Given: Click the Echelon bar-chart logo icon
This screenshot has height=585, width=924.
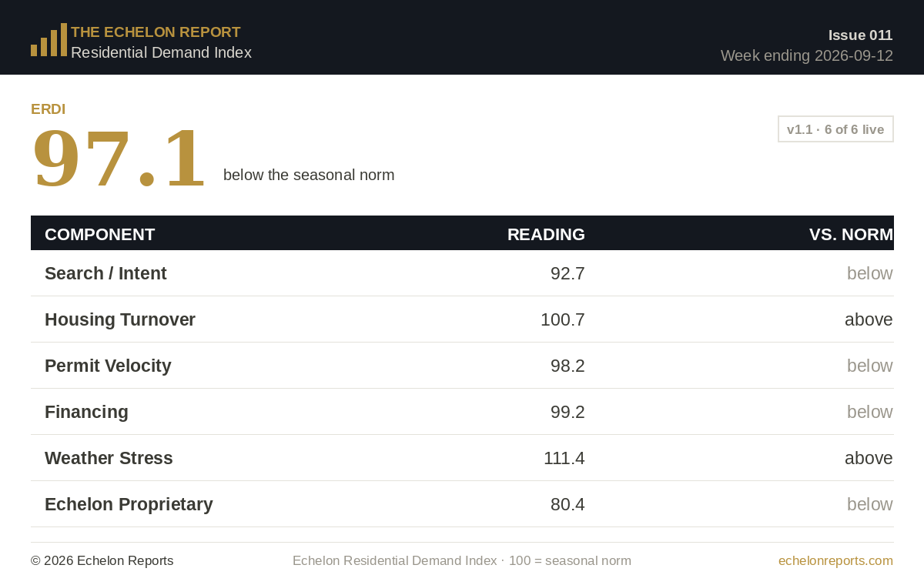Looking at the screenshot, I should pos(49,39).
